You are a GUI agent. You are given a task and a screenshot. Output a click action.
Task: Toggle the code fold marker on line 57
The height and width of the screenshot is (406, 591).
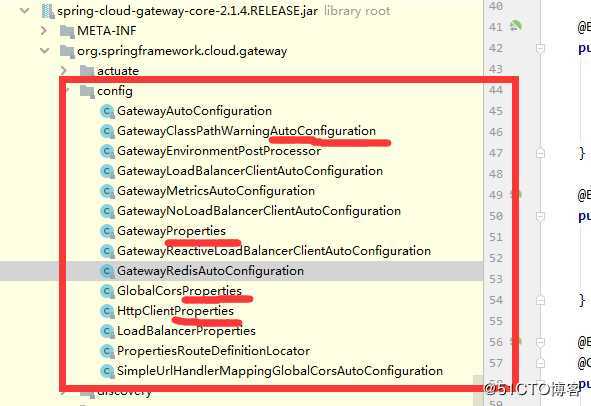pos(540,363)
